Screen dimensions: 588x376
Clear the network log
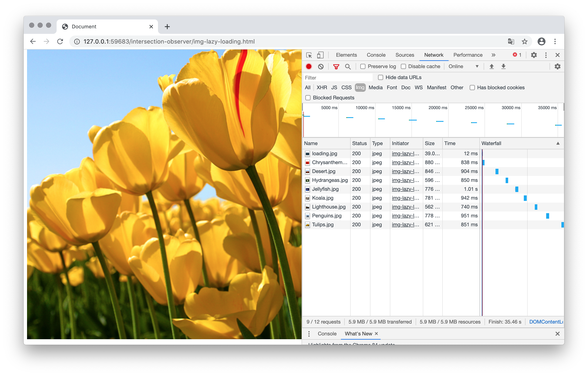click(321, 66)
